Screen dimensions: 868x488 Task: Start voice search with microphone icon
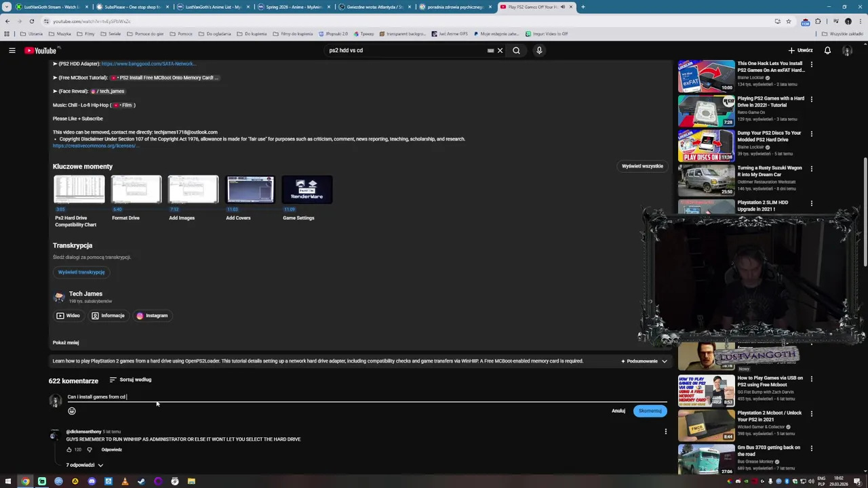(x=539, y=50)
